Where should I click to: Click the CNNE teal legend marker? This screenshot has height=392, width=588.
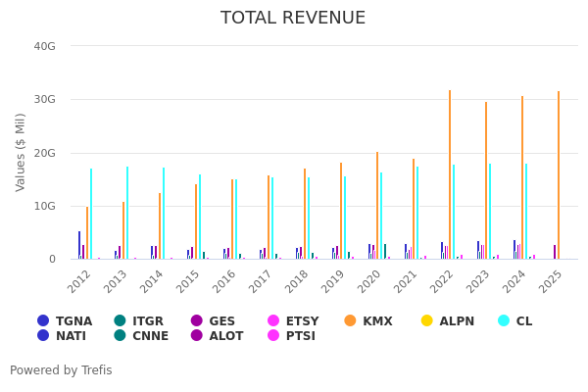(120, 336)
